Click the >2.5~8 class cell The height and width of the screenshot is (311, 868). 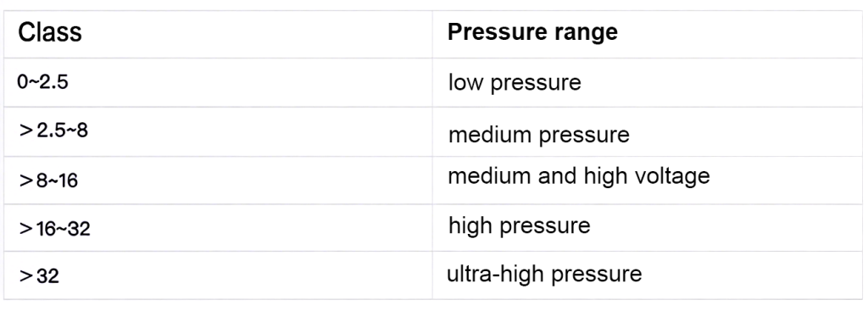click(218, 131)
